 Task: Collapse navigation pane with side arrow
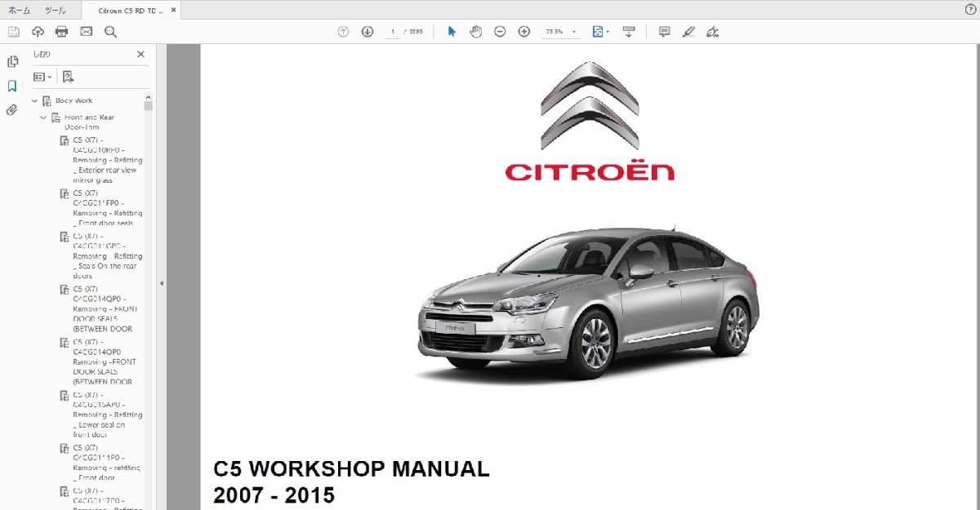tap(161, 283)
